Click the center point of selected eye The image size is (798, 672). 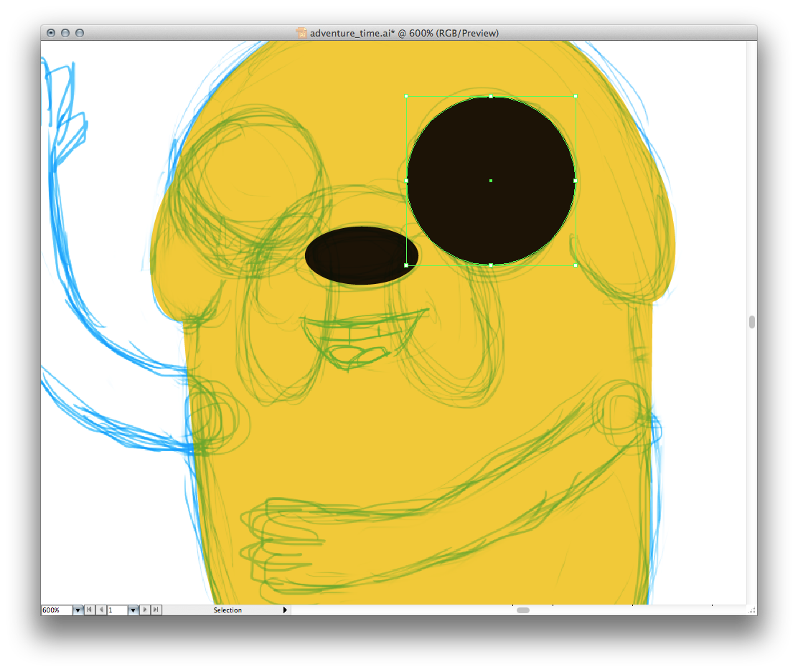[x=491, y=181]
